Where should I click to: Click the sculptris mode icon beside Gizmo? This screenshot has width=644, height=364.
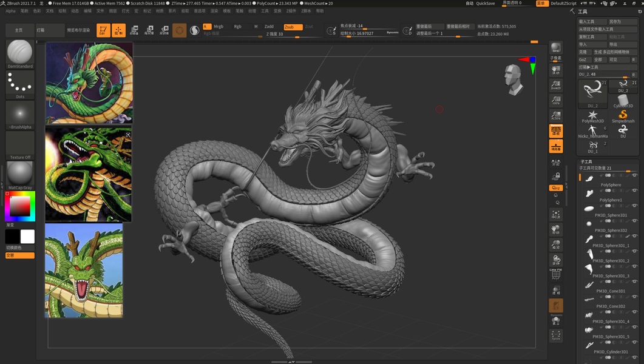195,30
